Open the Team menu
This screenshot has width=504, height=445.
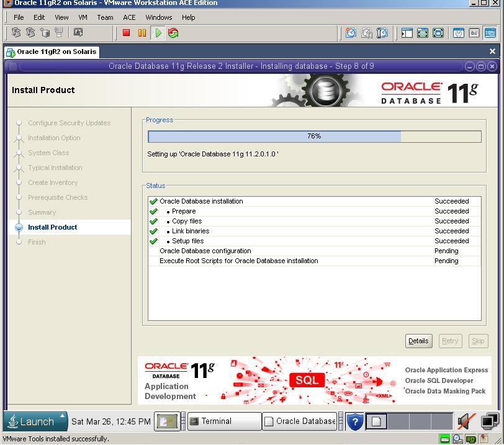(105, 17)
